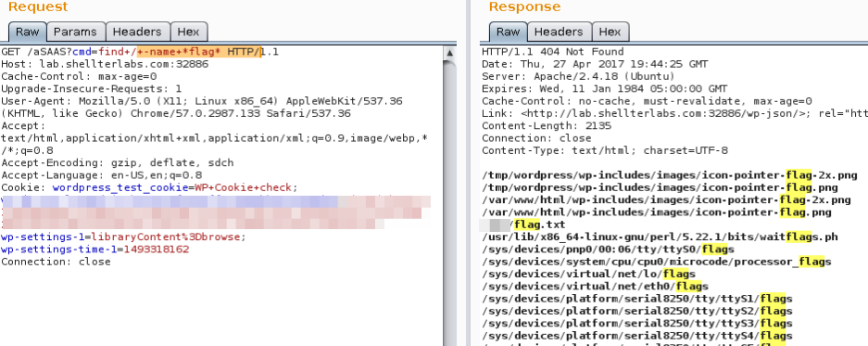Open the Request Headers tab

[x=137, y=32]
